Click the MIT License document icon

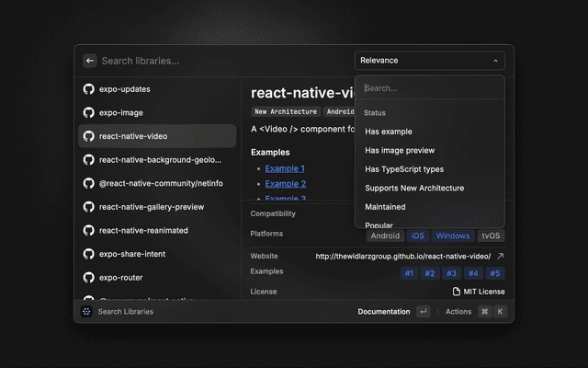[457, 292]
